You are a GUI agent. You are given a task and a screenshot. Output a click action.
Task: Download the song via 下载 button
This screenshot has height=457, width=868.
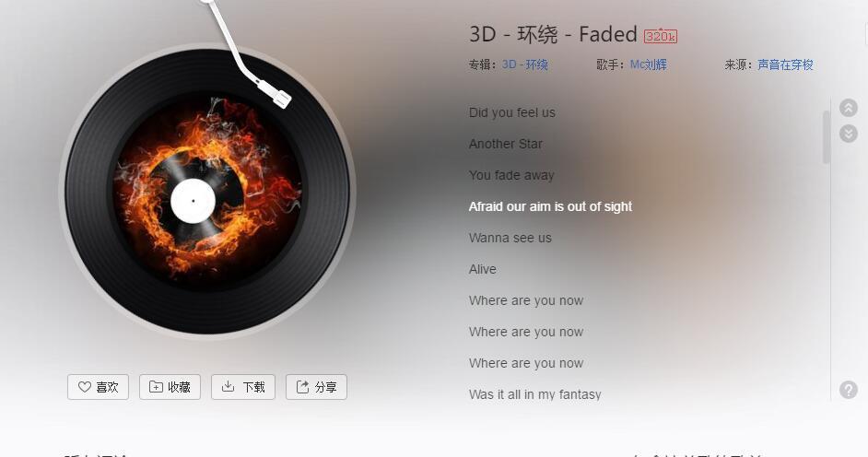[x=243, y=387]
